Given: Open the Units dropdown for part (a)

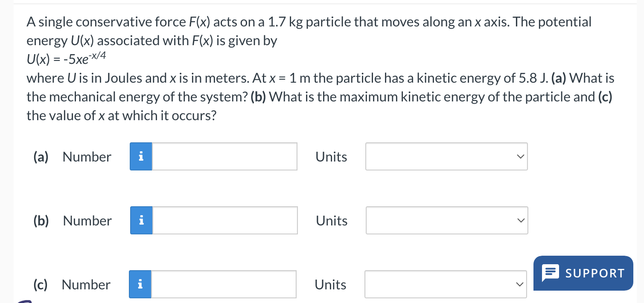Looking at the screenshot, I should [446, 156].
